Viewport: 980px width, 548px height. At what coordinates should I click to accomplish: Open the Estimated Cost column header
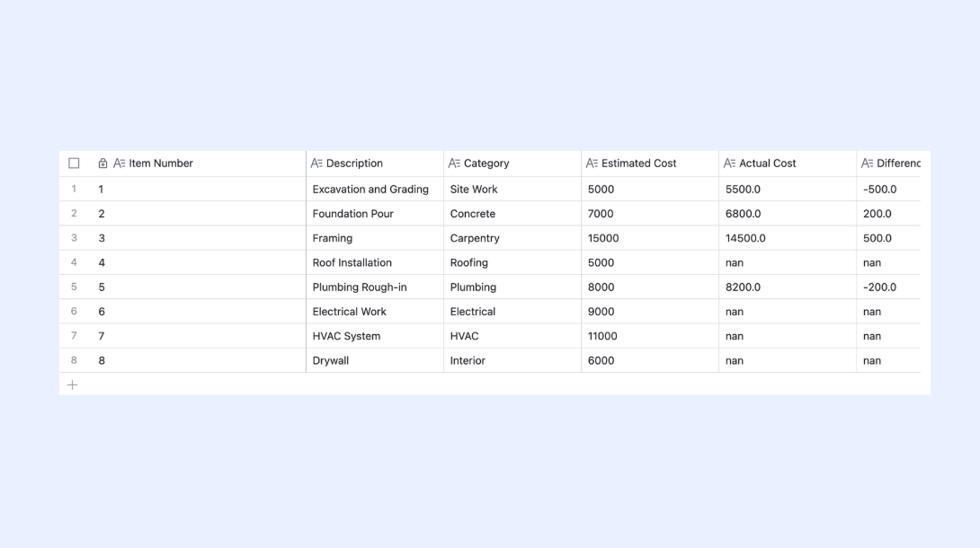click(x=650, y=164)
